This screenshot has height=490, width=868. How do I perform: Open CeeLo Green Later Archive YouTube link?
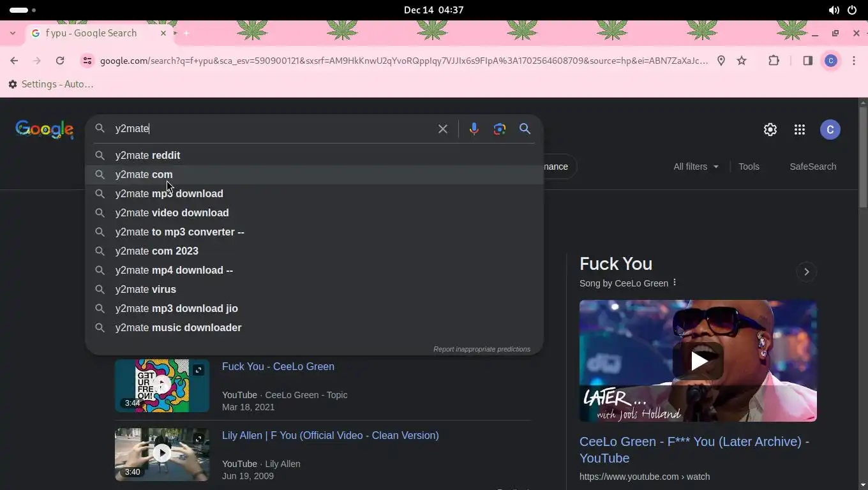(694, 450)
